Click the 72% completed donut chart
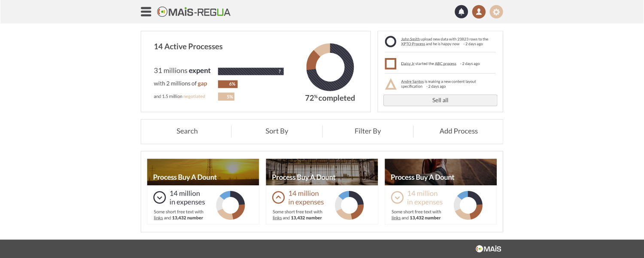The height and width of the screenshot is (258, 644). tap(330, 68)
